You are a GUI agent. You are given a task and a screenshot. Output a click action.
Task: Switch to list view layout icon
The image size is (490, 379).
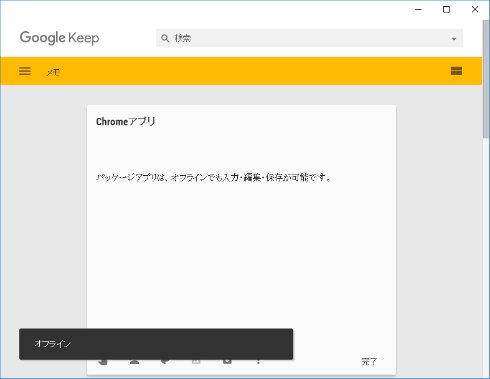456,71
